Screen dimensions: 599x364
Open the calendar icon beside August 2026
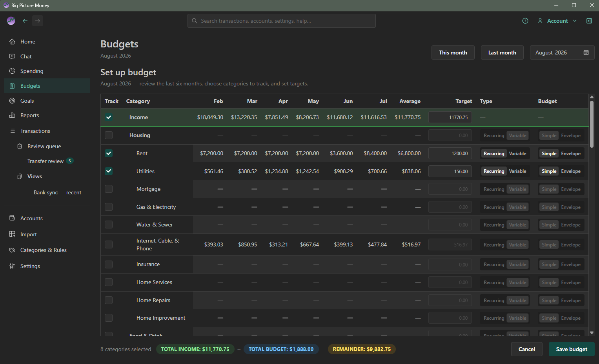(586, 53)
